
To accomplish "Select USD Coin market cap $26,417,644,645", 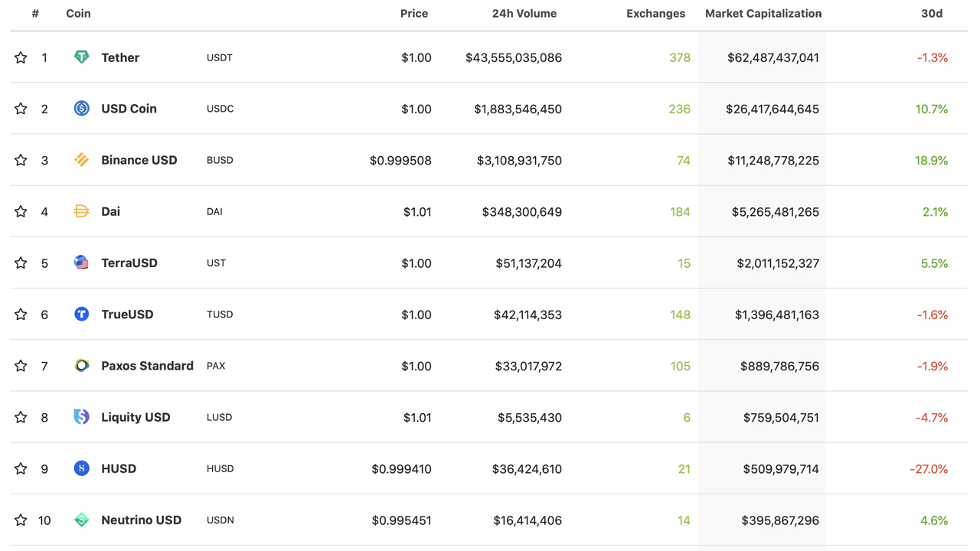I will (x=773, y=109).
